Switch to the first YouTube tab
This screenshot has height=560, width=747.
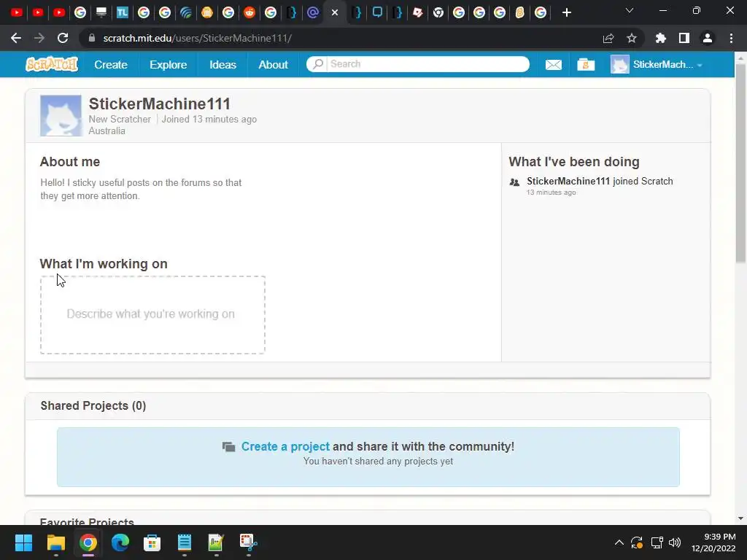17,12
